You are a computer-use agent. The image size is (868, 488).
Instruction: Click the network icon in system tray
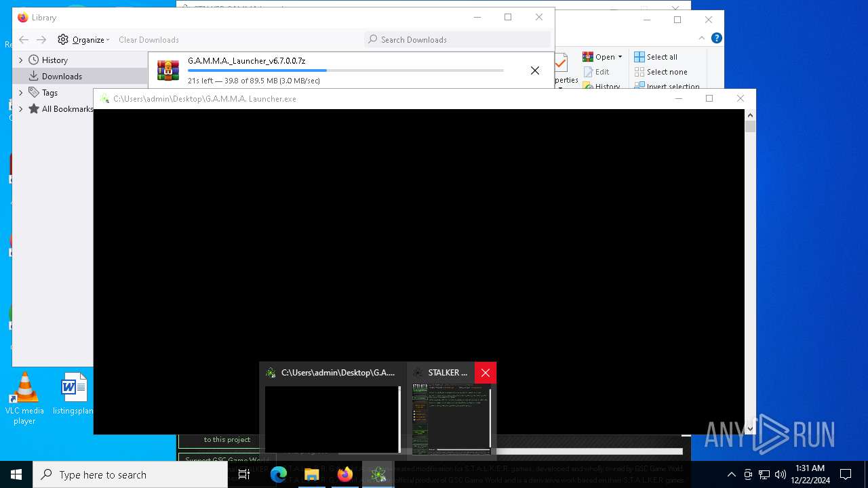(764, 474)
